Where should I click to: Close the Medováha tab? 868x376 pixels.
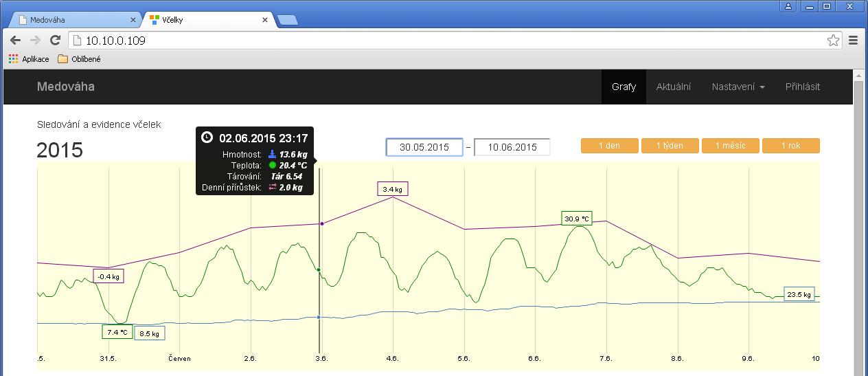[x=133, y=20]
